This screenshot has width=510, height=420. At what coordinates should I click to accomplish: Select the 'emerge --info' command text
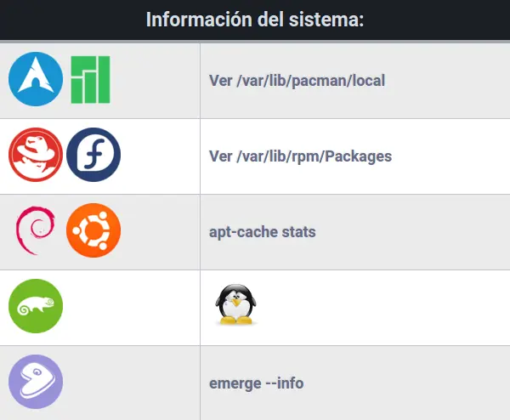coord(257,383)
